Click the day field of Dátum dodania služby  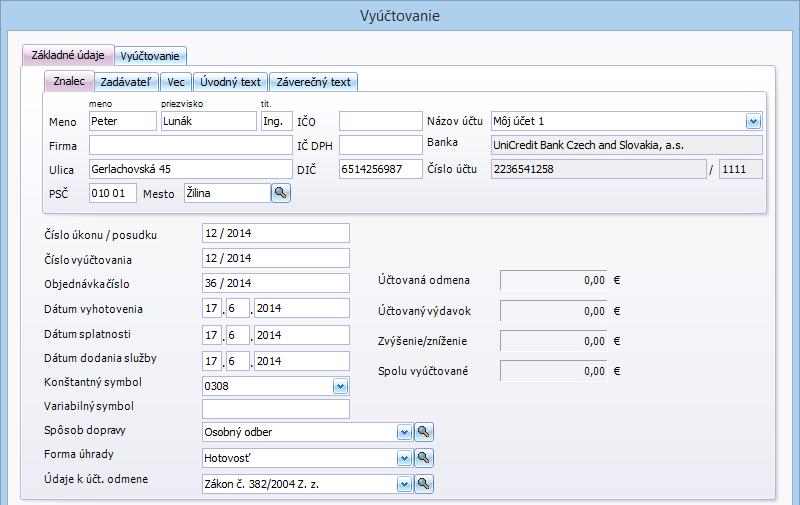tap(212, 361)
